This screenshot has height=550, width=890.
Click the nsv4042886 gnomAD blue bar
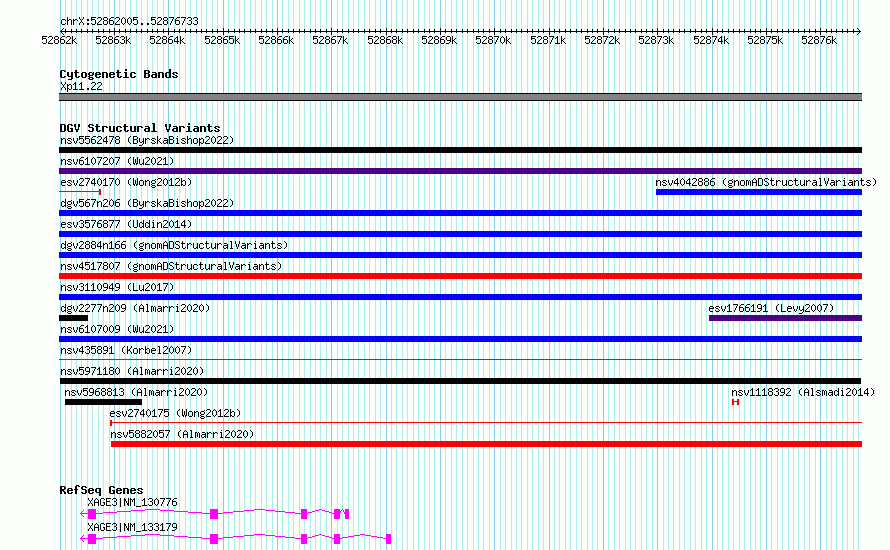click(x=759, y=192)
